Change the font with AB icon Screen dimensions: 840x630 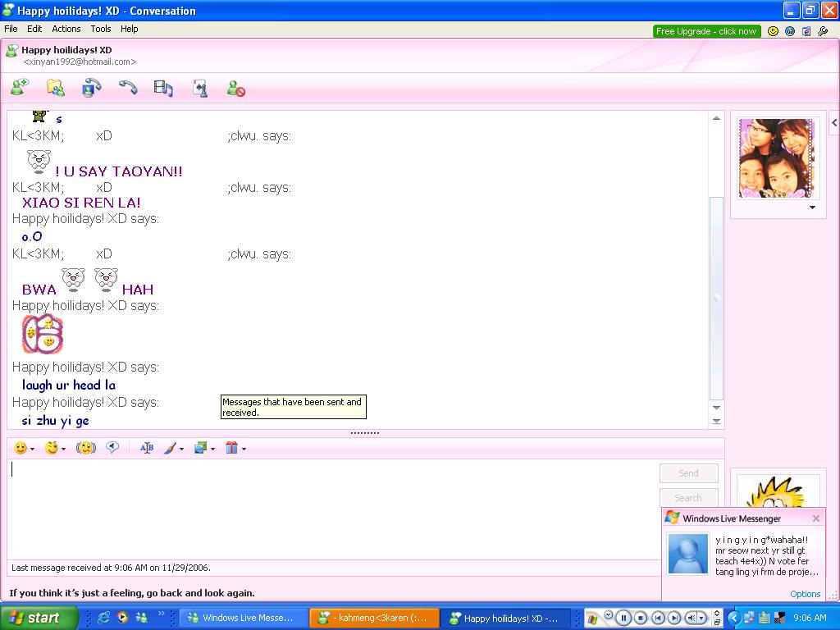(x=146, y=448)
